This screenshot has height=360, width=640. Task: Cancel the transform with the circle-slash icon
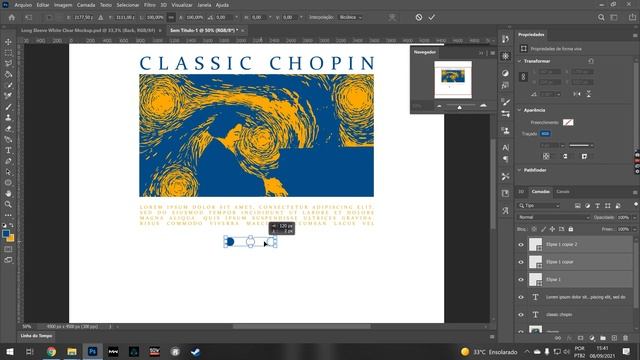coord(419,17)
